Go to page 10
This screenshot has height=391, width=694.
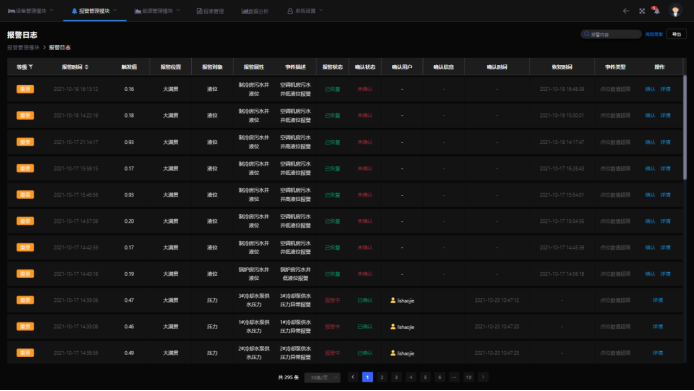468,377
